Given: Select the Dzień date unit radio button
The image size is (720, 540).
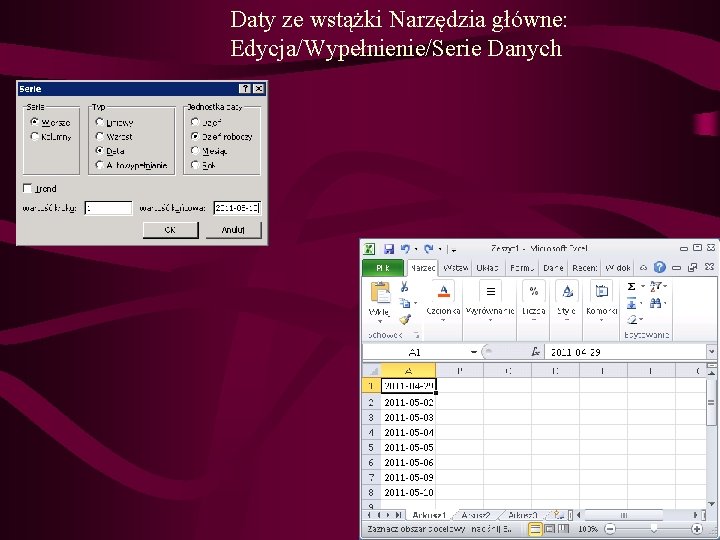Looking at the screenshot, I should [x=195, y=122].
